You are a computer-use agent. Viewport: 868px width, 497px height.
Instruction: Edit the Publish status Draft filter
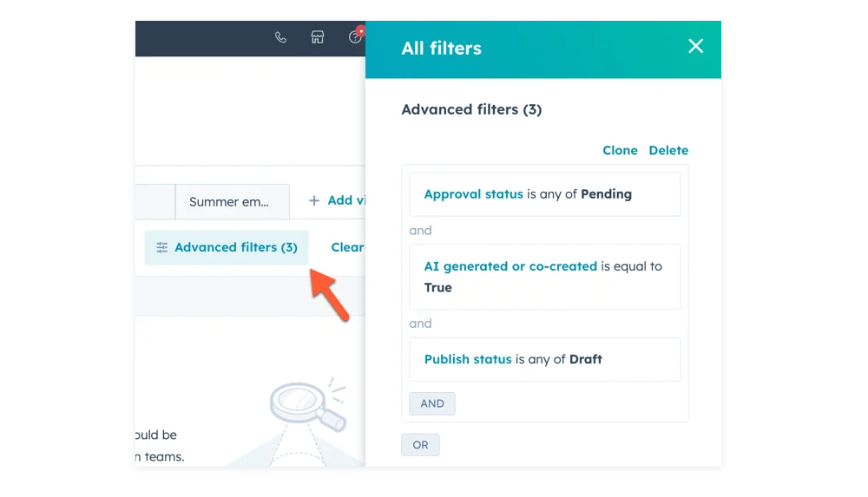click(x=544, y=359)
